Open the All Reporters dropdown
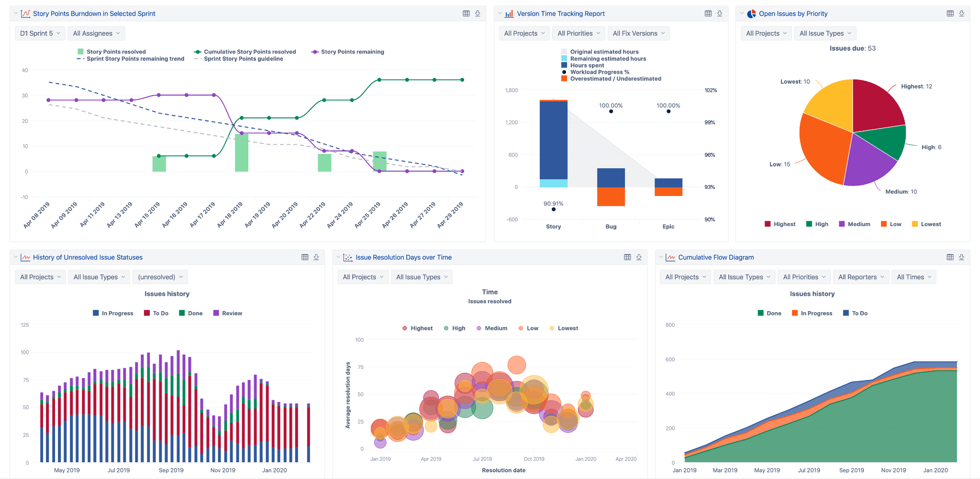Image resolution: width=980 pixels, height=479 pixels. pos(861,276)
